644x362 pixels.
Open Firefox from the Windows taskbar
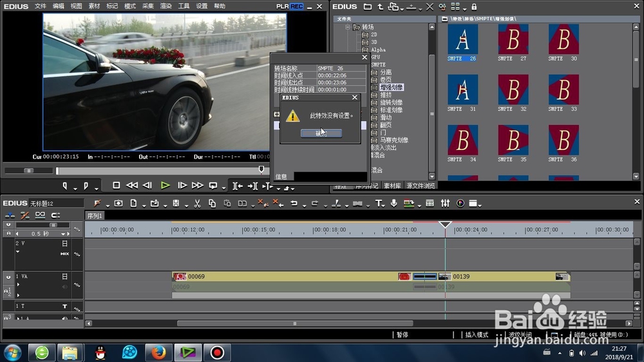pyautogui.click(x=158, y=352)
